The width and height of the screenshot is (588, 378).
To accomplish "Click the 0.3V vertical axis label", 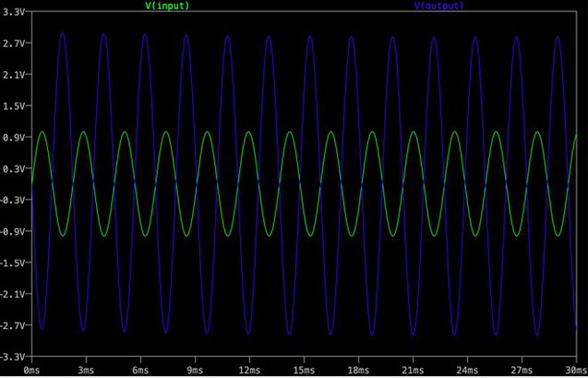I will tap(14, 168).
